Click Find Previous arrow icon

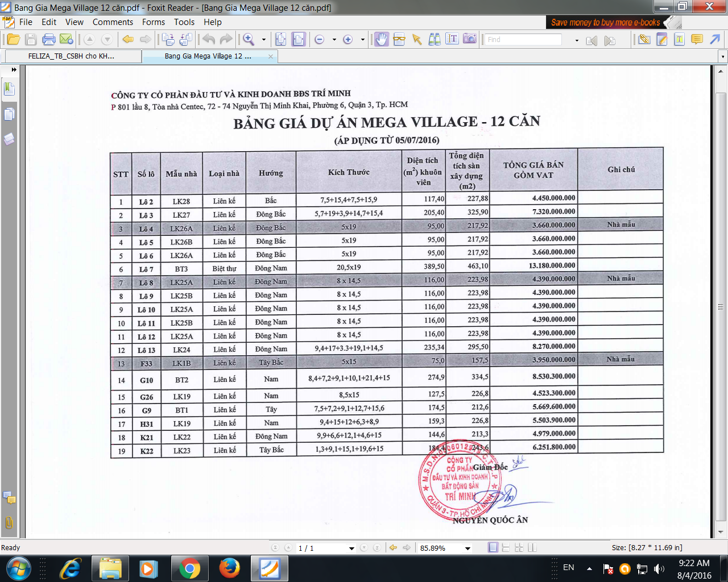point(592,40)
